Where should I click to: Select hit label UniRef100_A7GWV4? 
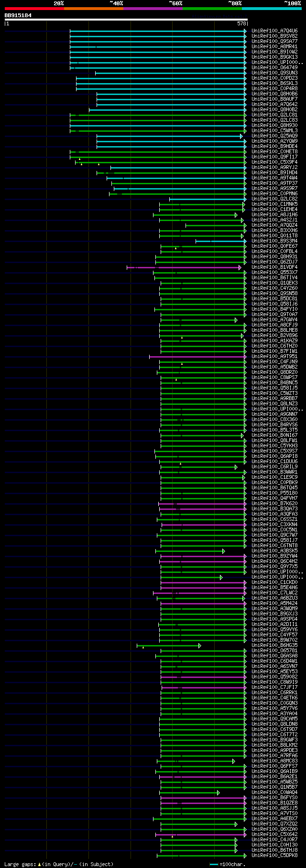point(274,319)
